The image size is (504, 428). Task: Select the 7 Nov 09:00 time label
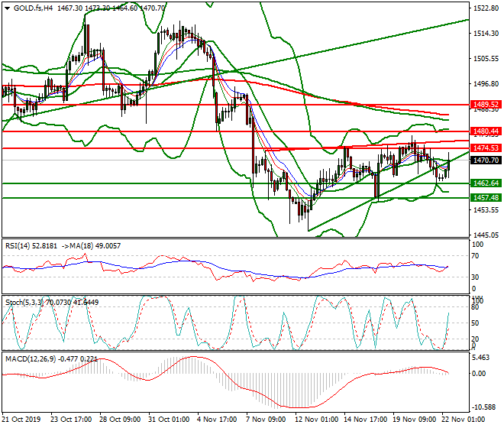point(266,420)
